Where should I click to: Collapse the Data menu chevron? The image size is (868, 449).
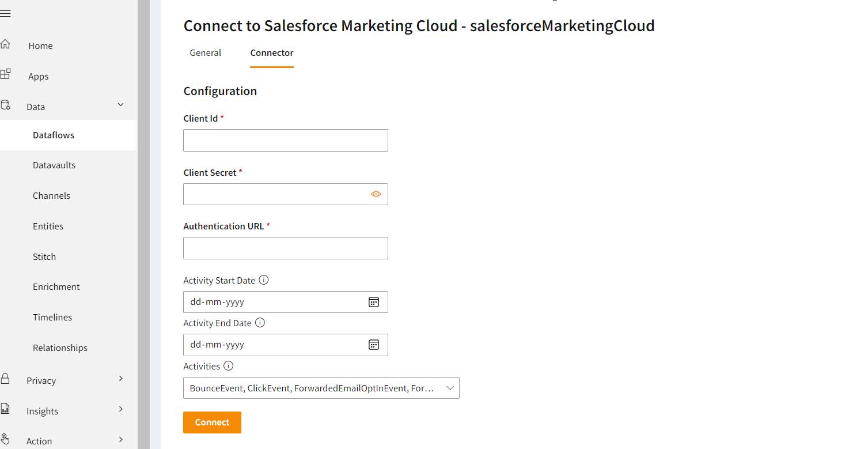[x=120, y=105]
